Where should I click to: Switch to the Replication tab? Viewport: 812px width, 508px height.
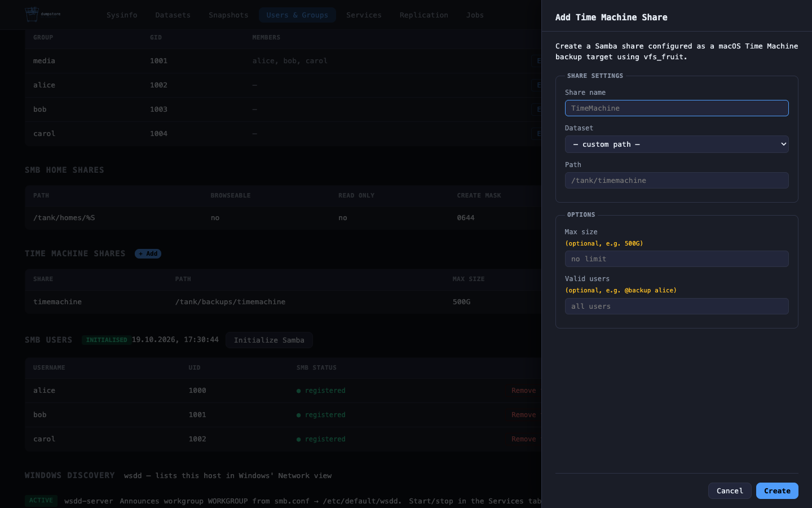pyautogui.click(x=424, y=15)
